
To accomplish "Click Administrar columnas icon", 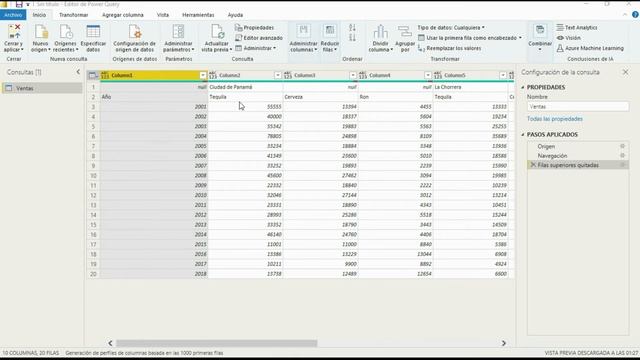I will click(303, 31).
